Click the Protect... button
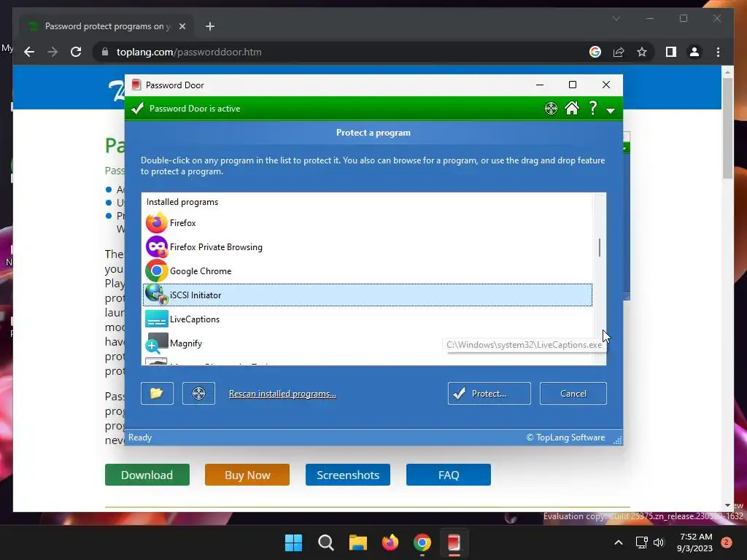Image resolution: width=747 pixels, height=560 pixels. click(x=489, y=393)
